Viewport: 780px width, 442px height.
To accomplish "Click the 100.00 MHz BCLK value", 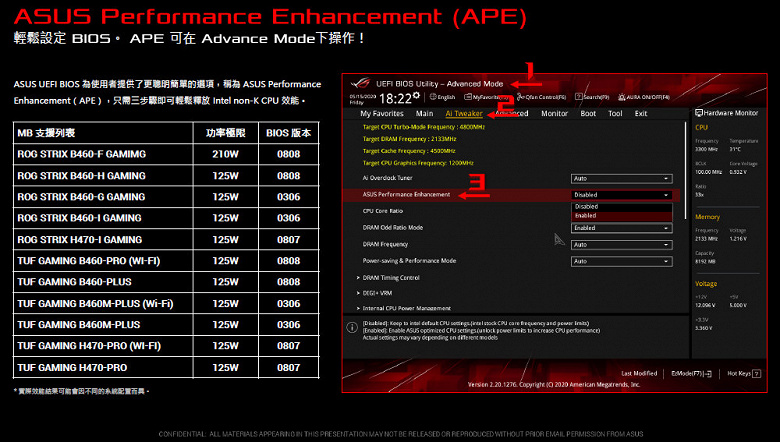I will tap(708, 172).
